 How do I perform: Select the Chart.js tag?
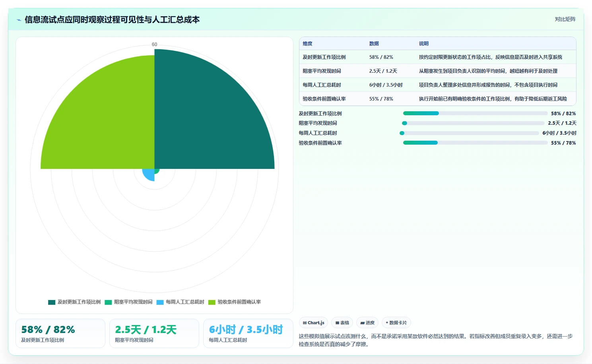[x=314, y=323]
